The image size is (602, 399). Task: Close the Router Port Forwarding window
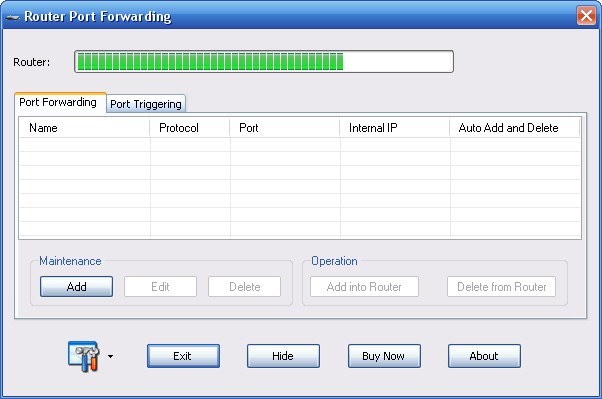coord(586,16)
